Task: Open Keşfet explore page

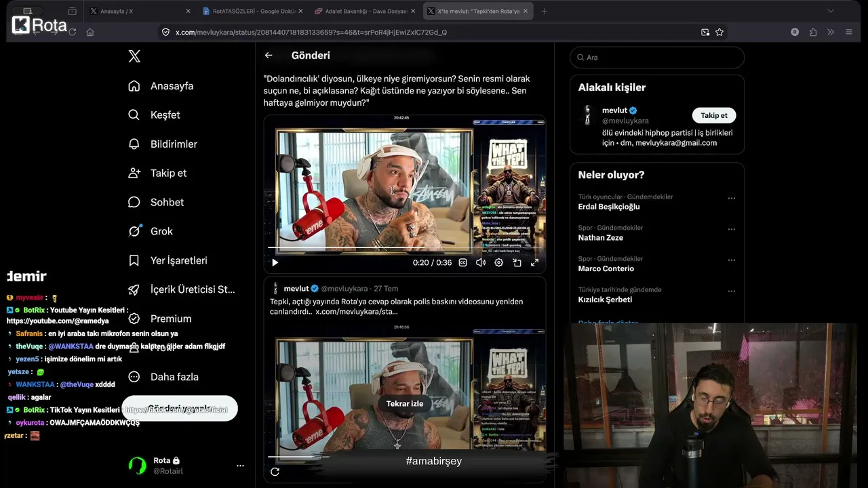Action: pos(155,115)
